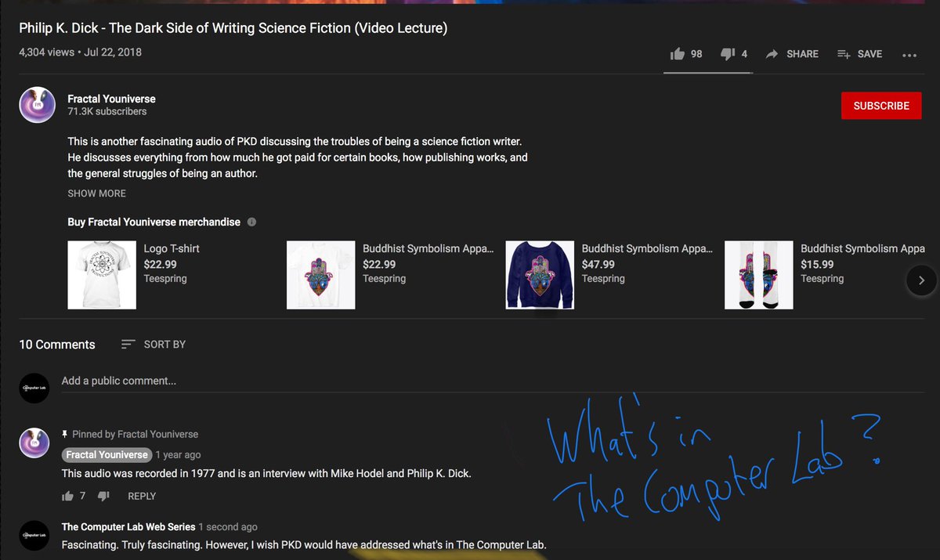The width and height of the screenshot is (940, 560).
Task: Open the Sort By comments menu
Action: tap(154, 344)
